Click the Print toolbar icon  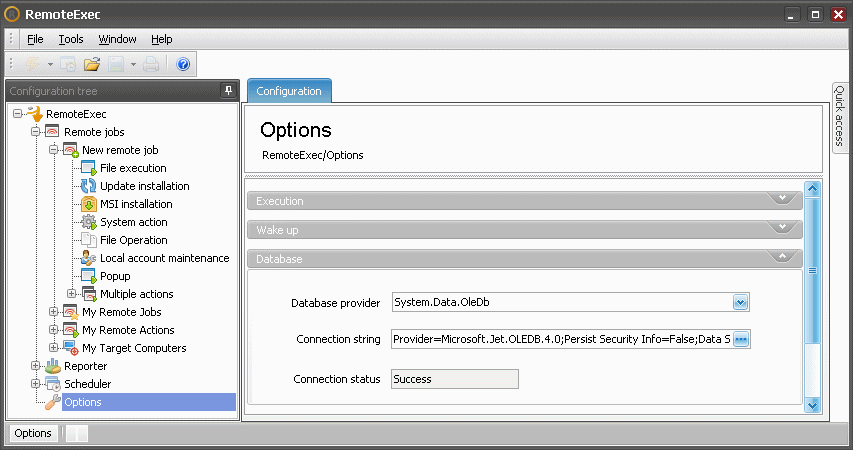point(151,64)
